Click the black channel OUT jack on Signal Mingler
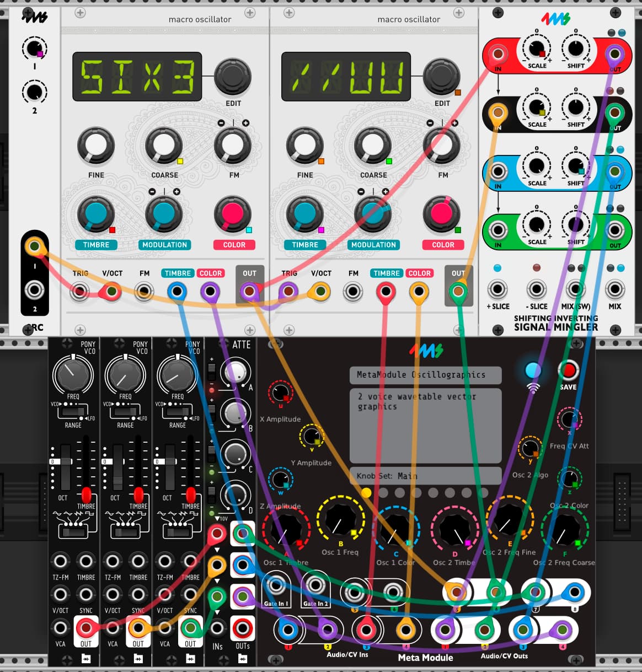This screenshot has width=642, height=672. pos(614,113)
